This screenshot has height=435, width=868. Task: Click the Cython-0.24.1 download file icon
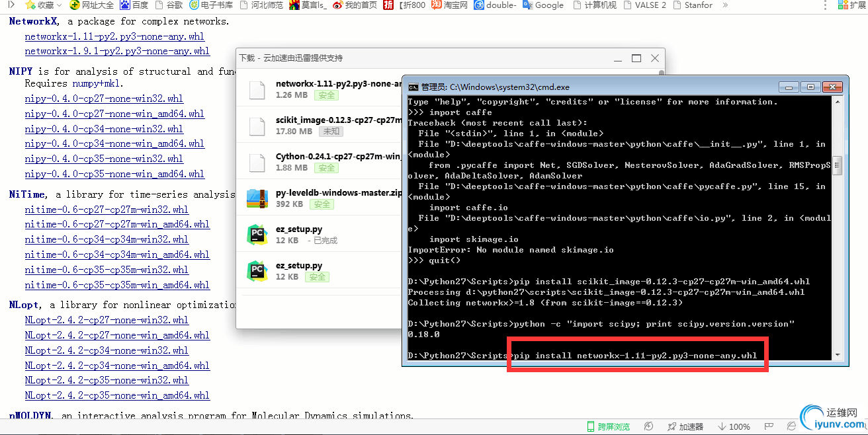(x=257, y=162)
